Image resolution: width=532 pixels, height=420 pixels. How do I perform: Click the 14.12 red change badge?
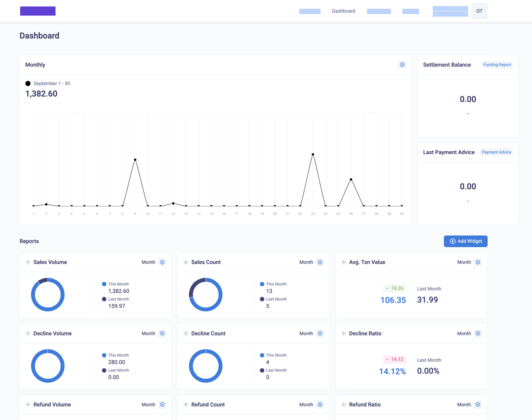pos(395,360)
